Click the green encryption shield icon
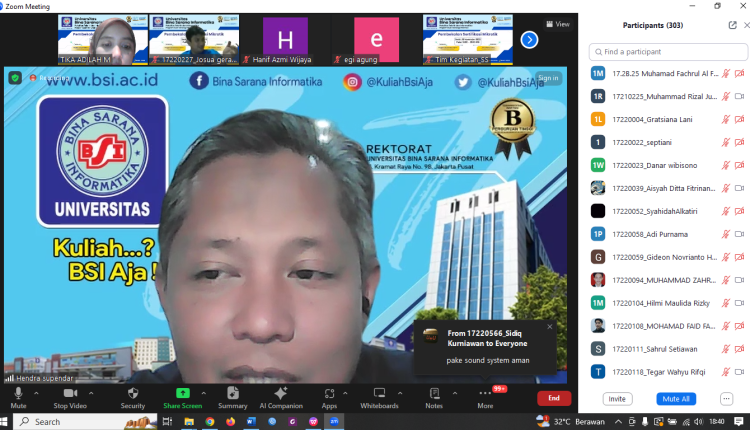The height and width of the screenshot is (430, 750). tap(15, 78)
